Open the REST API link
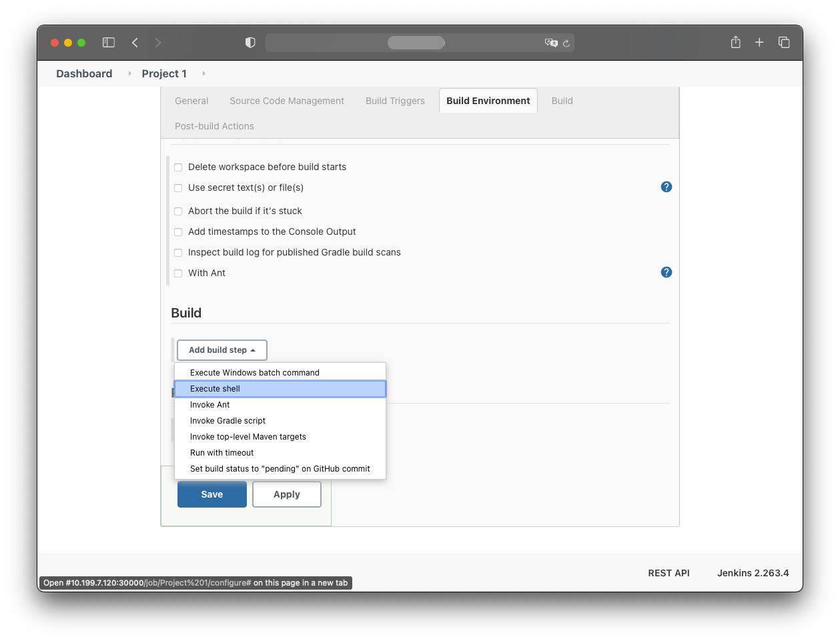 click(669, 573)
